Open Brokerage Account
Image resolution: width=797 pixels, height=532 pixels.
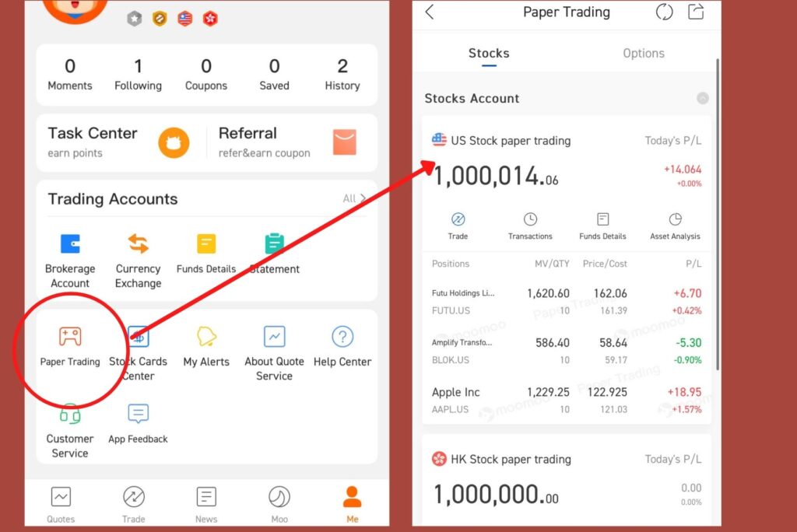click(x=70, y=261)
